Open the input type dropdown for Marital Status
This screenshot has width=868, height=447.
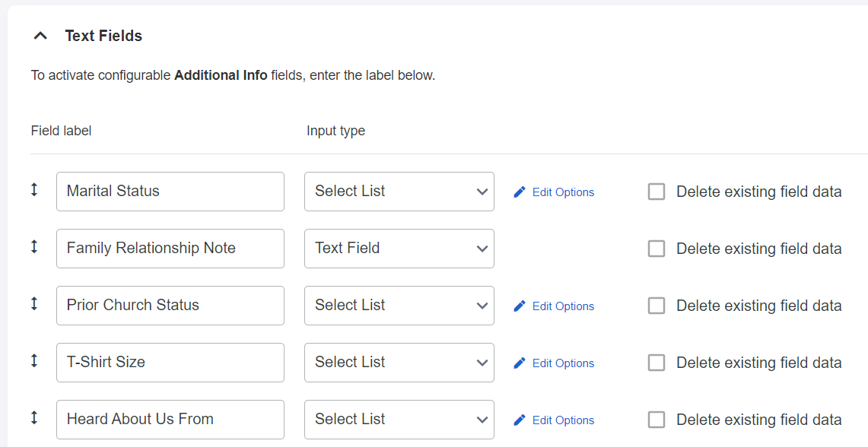point(399,192)
